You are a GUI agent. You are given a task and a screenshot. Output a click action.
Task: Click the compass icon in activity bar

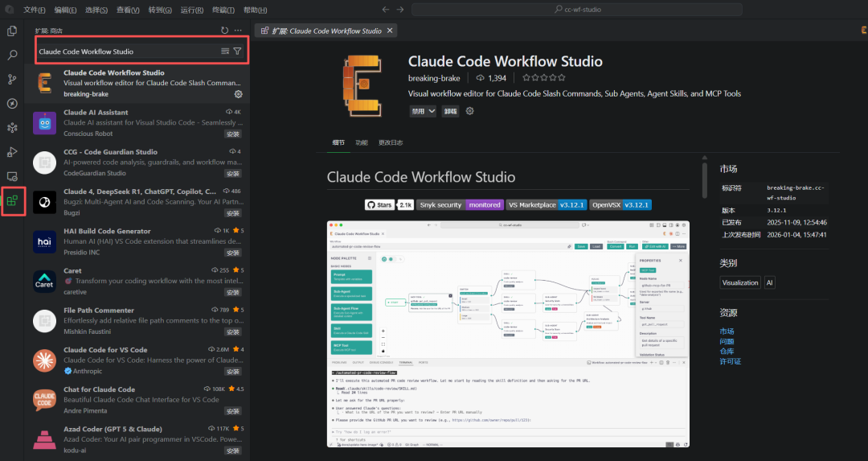[x=12, y=104]
